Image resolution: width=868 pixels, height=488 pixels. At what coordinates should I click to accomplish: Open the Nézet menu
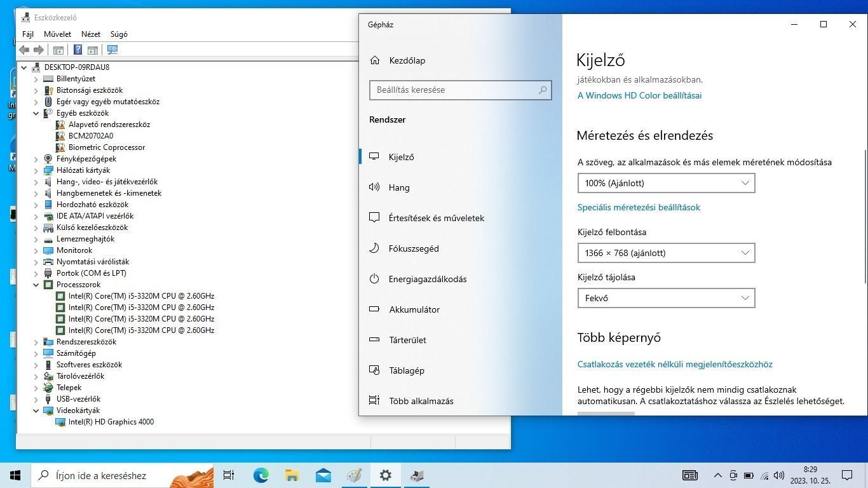coord(91,34)
